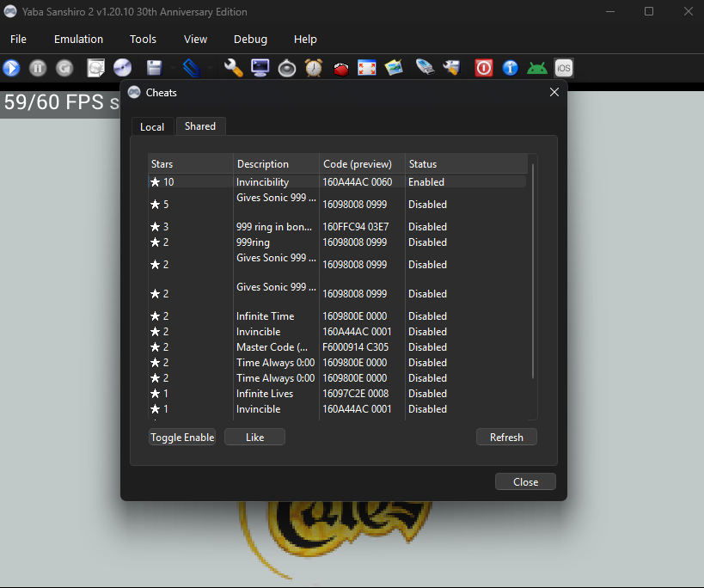The height and width of the screenshot is (588, 704).
Task: Click the code cell 160A44AC 0060
Action: 358,181
